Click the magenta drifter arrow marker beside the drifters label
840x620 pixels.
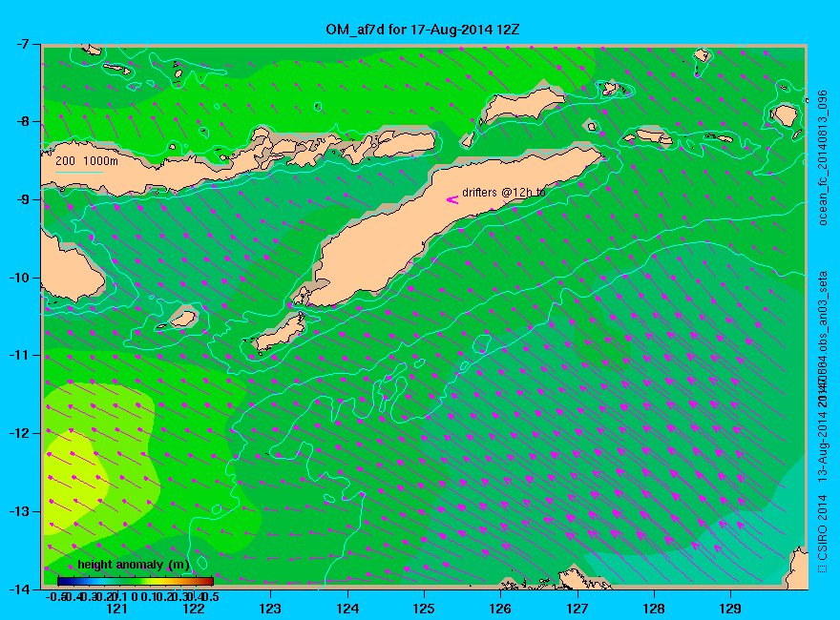(452, 199)
